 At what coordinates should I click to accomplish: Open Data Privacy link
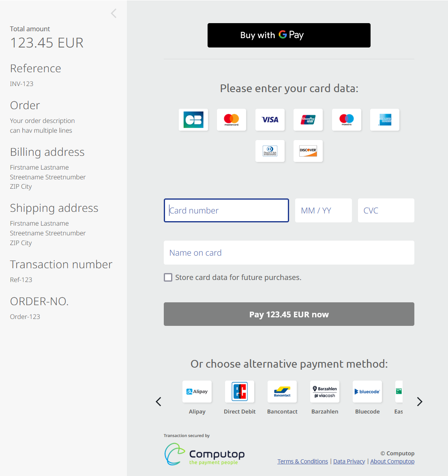click(349, 461)
